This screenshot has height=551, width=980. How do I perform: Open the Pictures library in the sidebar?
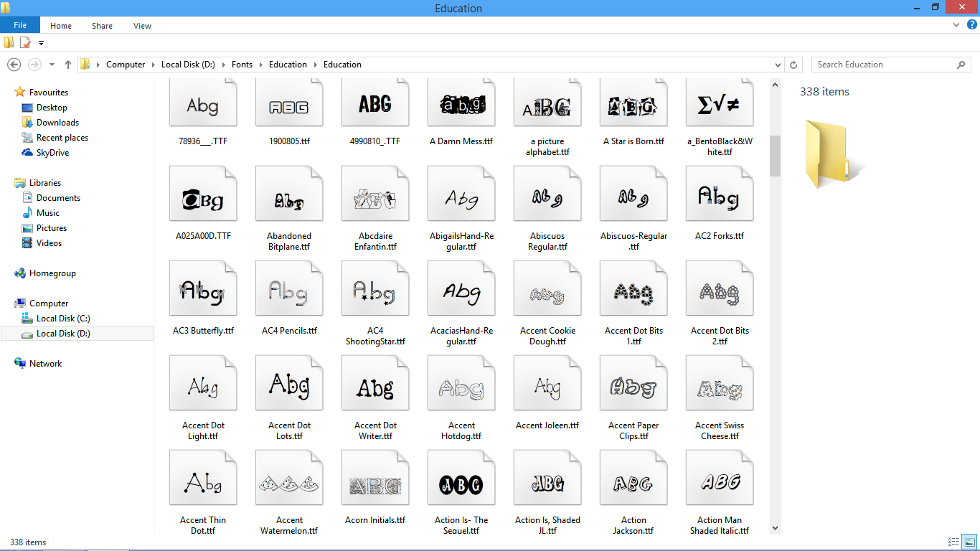point(53,227)
